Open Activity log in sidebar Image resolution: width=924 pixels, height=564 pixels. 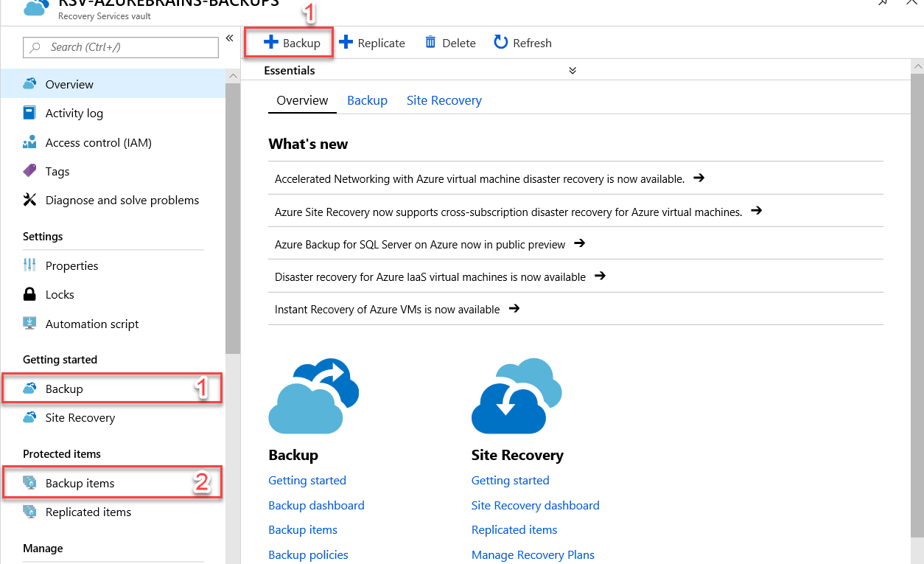(x=113, y=113)
